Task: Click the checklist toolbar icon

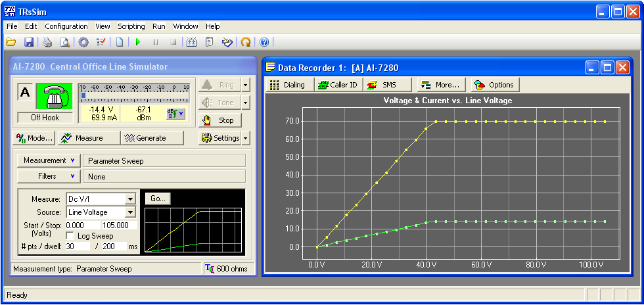Action: (x=101, y=42)
